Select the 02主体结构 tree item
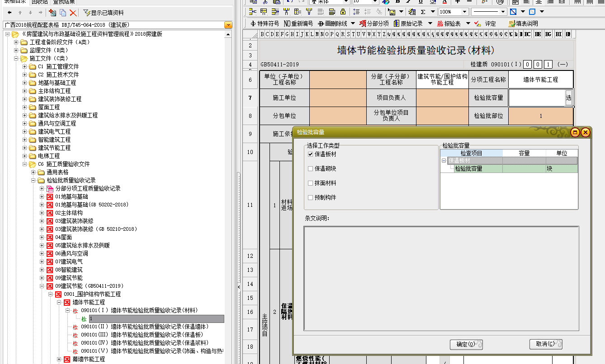 [x=69, y=213]
